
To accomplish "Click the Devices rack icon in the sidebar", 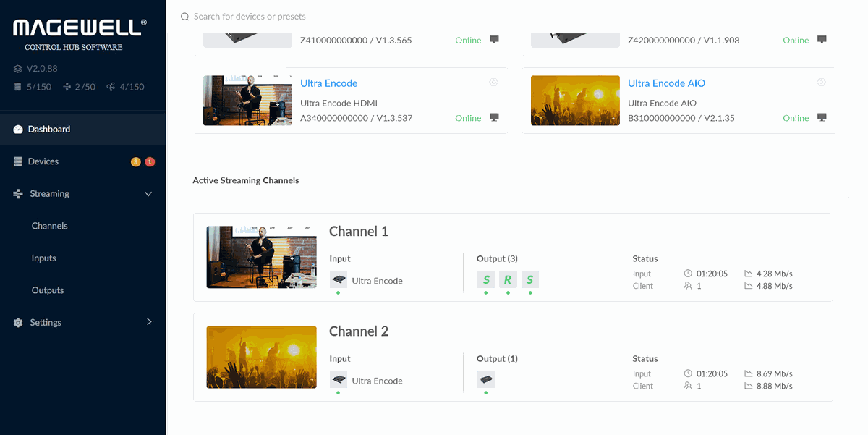I will click(x=18, y=161).
